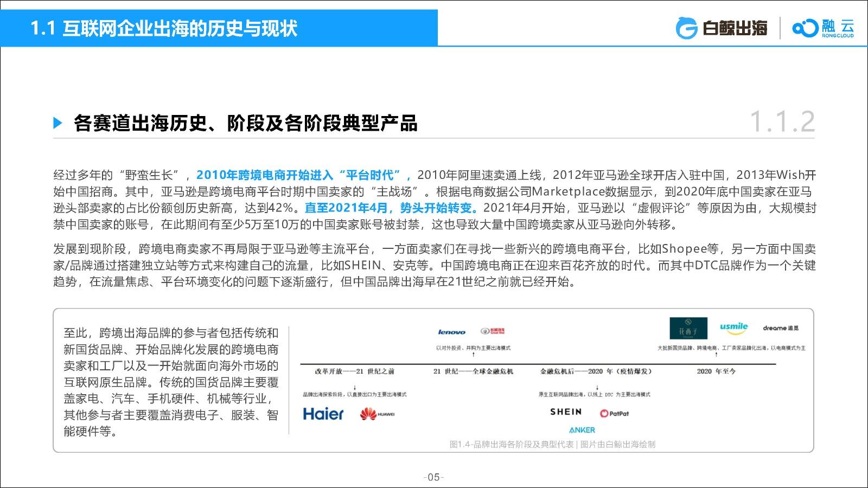Click the slide title "1.1 互联网企业出海的历史与现状"

(164, 28)
